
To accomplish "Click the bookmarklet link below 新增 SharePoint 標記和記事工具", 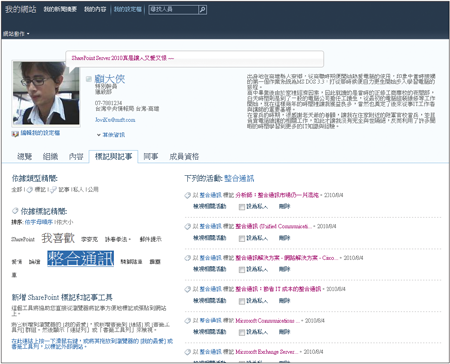I will click(92, 344).
